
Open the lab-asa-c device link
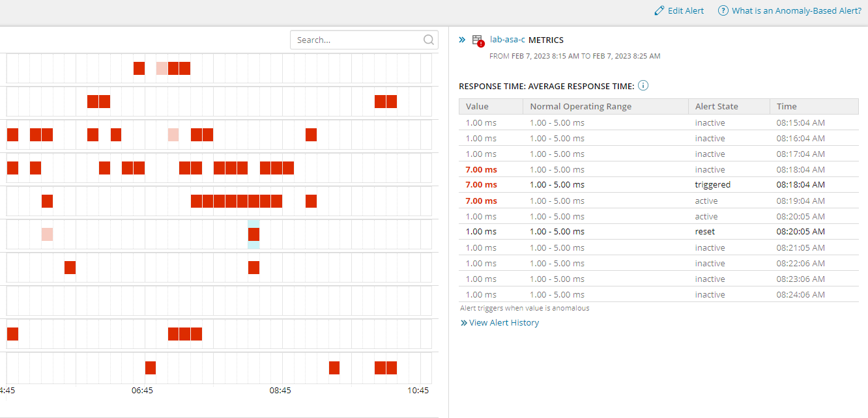click(508, 40)
